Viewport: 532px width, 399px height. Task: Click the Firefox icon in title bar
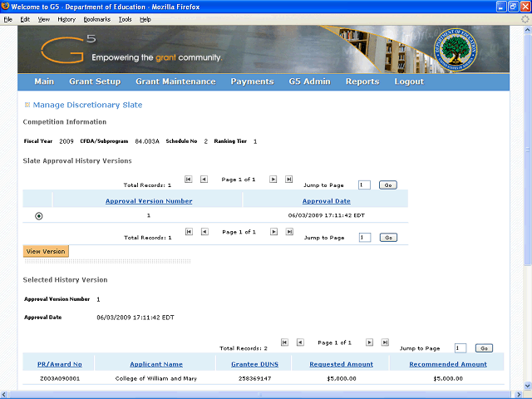pyautogui.click(x=5, y=6)
